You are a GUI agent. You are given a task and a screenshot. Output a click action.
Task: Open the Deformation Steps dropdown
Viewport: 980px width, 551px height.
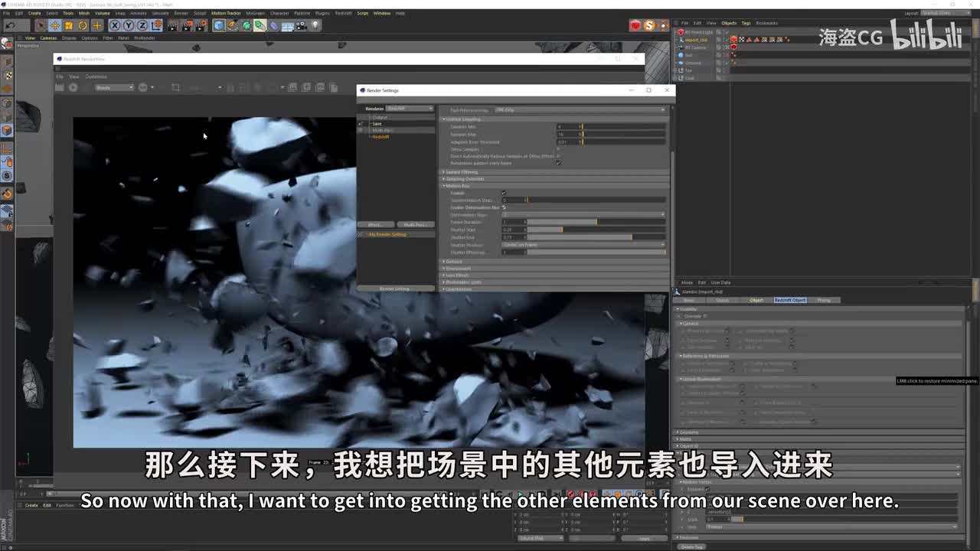coord(584,214)
